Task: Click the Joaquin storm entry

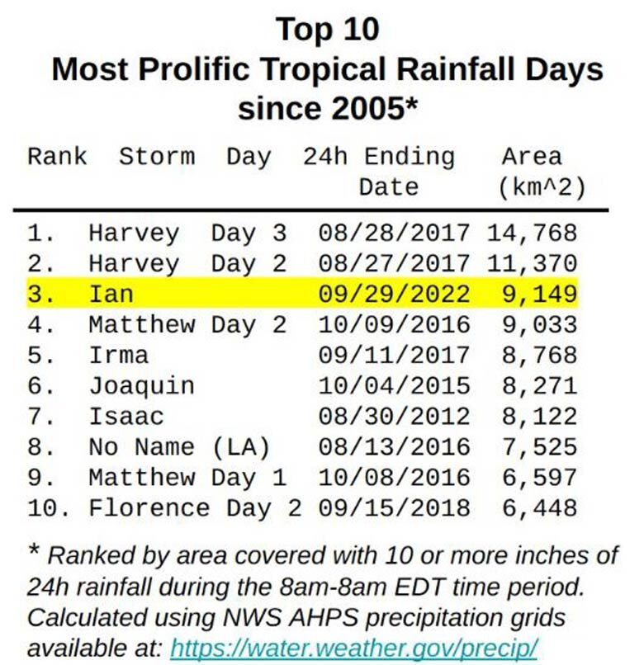Action: 142,385
